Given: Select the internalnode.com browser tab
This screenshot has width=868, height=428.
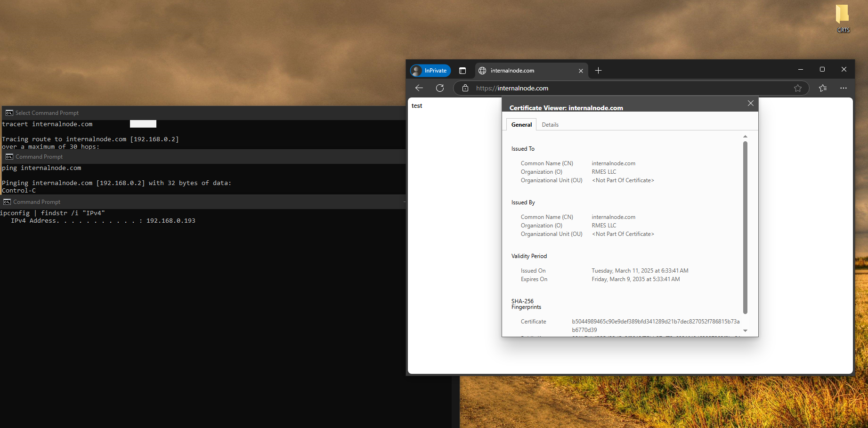Looking at the screenshot, I should pos(531,71).
